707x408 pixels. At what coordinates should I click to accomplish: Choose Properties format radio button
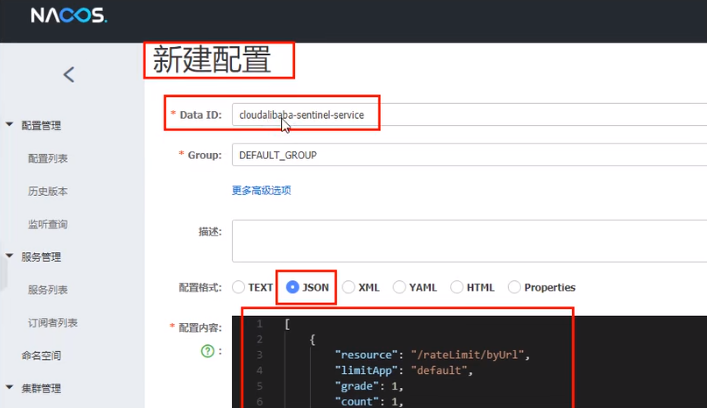(514, 287)
